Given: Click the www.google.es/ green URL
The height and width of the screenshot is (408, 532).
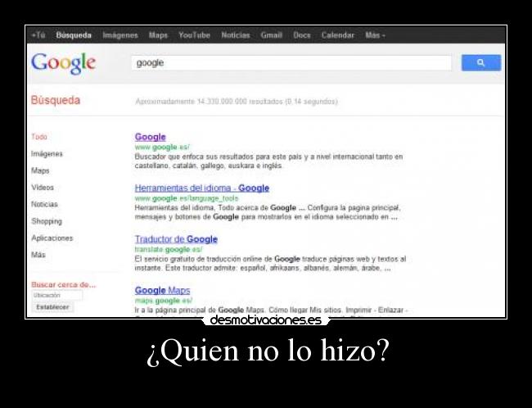Looking at the screenshot, I should pyautogui.click(x=162, y=147).
